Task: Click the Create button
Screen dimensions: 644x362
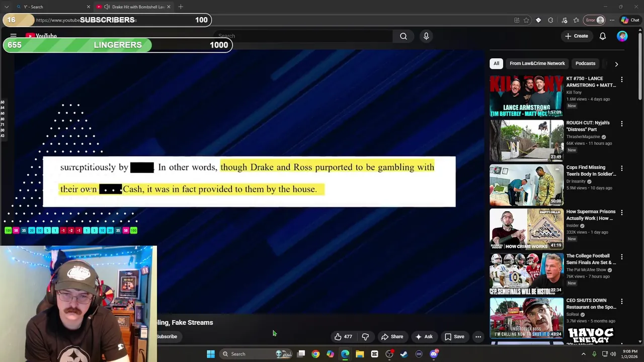Action: pos(577,36)
